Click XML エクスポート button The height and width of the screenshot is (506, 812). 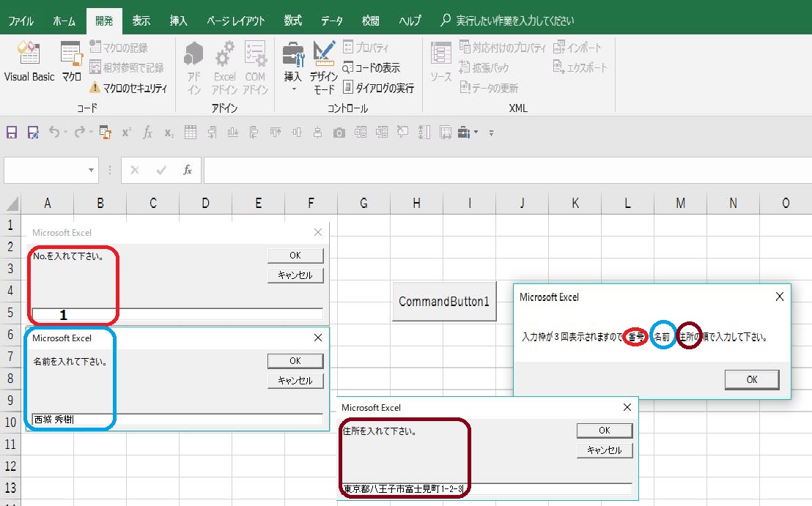tap(580, 68)
